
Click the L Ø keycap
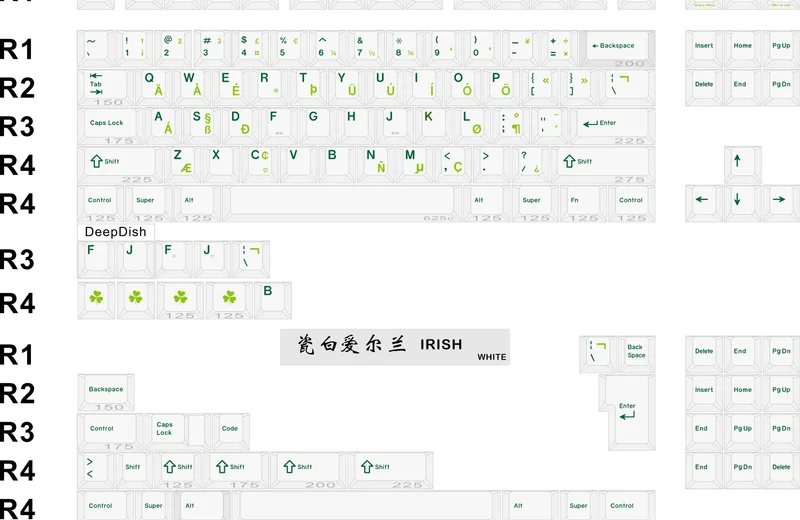pos(473,126)
